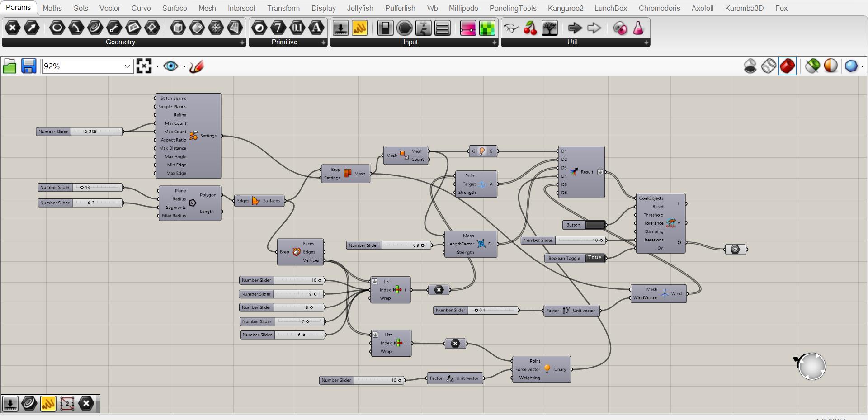Click the pink flask icon in Util
This screenshot has height=420, width=868.
tap(638, 28)
